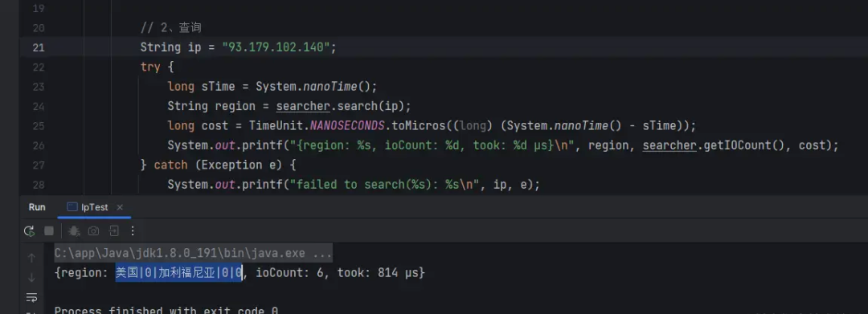Click the // 2、查询 comment
The height and width of the screenshot is (314, 868).
[x=171, y=27]
